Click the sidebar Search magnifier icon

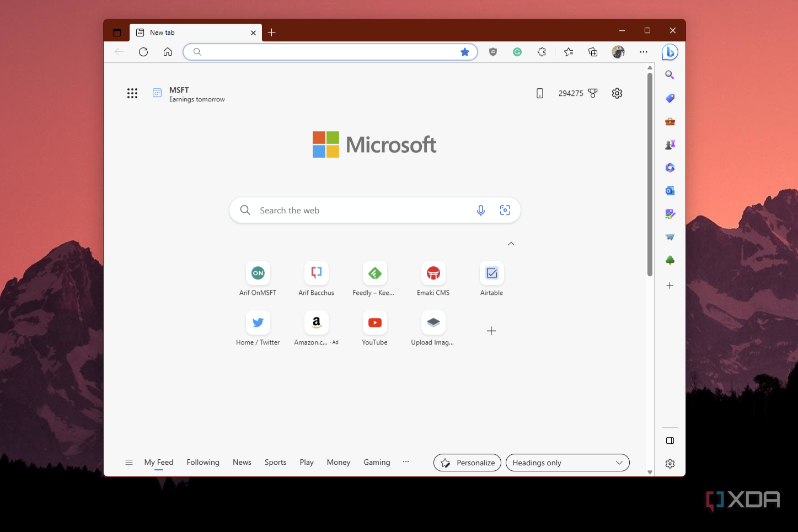(670, 75)
